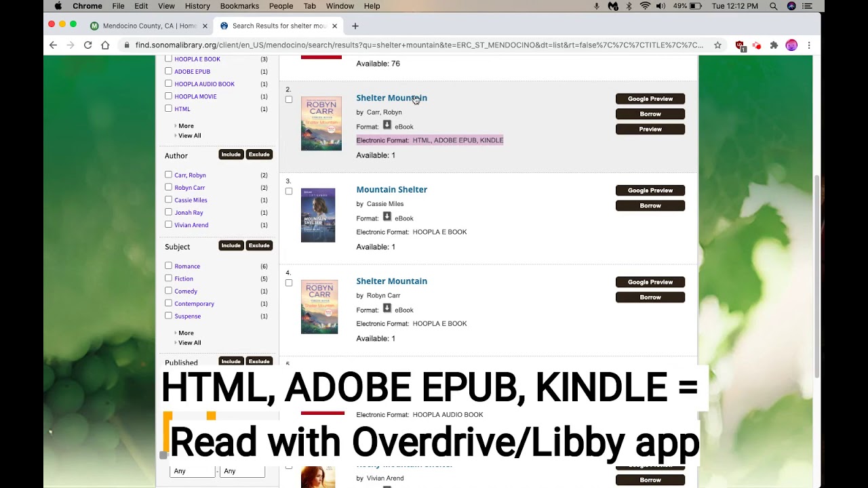Click the eBook format icon in result 4
The height and width of the screenshot is (488, 868).
(x=387, y=308)
